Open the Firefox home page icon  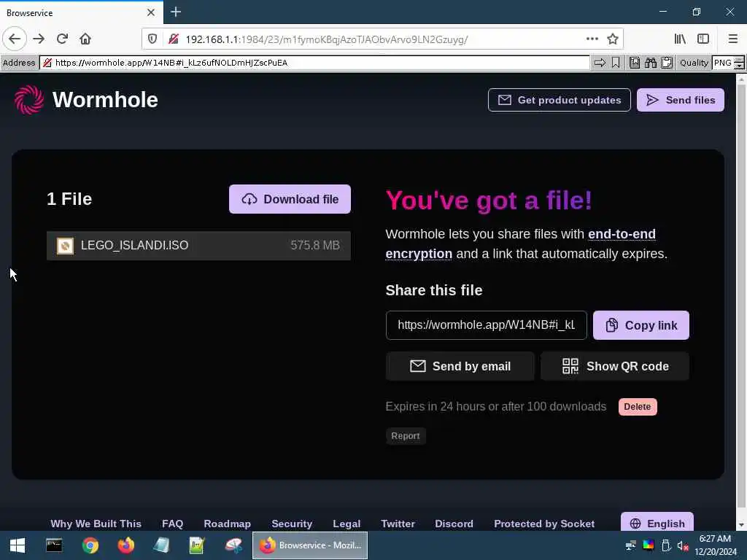pyautogui.click(x=85, y=39)
